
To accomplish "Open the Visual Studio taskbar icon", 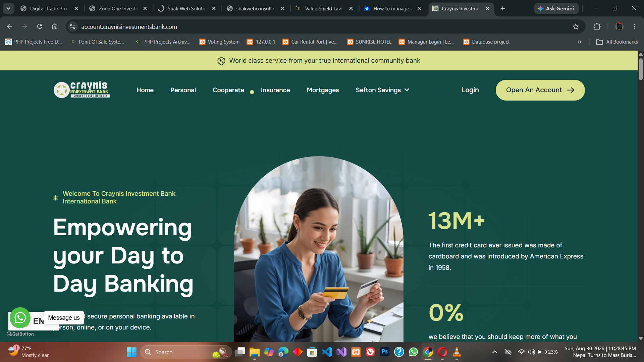I will point(341,352).
